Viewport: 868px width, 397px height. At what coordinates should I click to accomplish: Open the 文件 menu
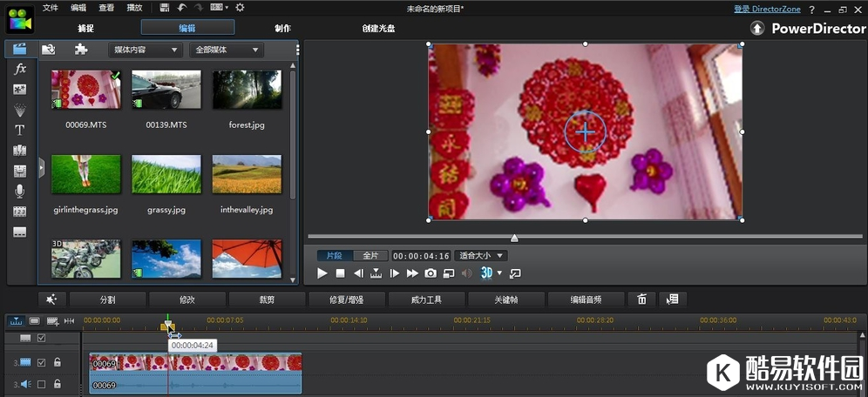click(51, 8)
